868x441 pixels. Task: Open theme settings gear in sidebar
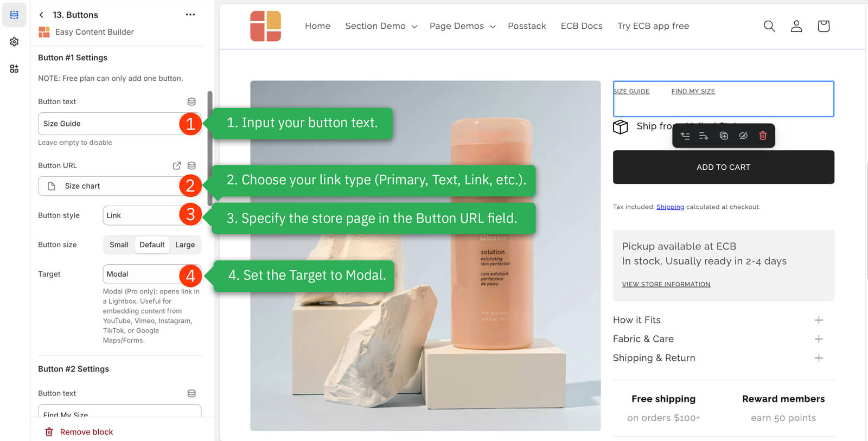(x=14, y=42)
